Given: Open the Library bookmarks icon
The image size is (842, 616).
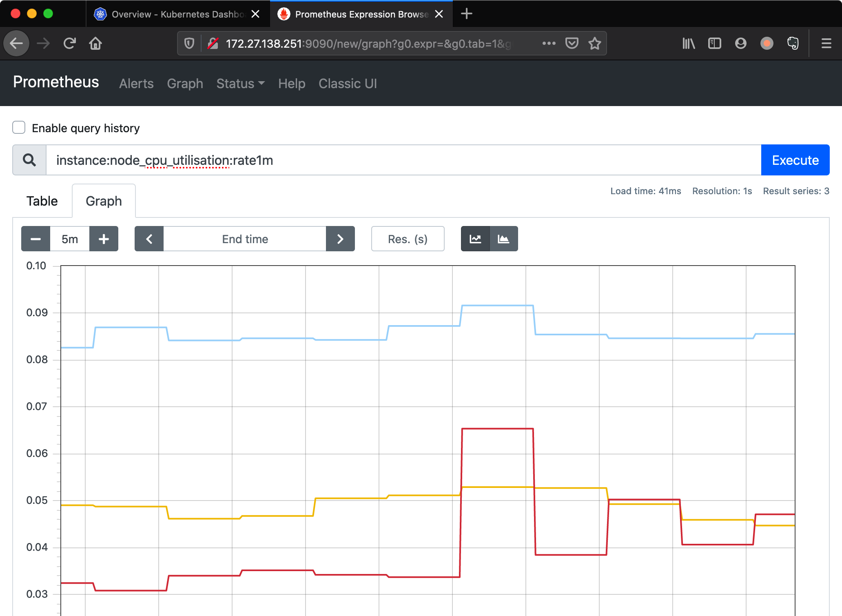Looking at the screenshot, I should coord(689,43).
